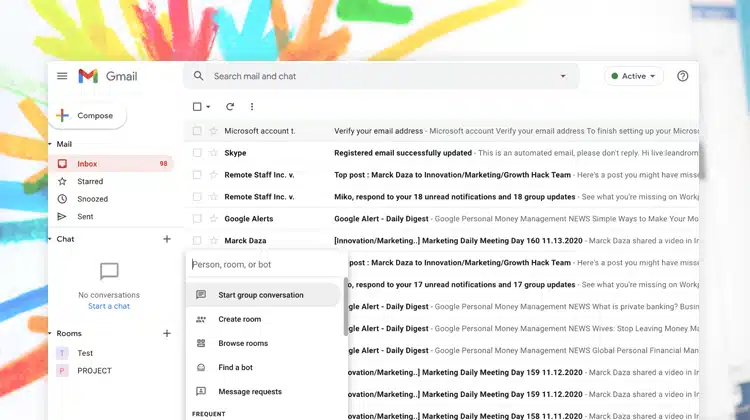Click the Sent arrow icon

click(x=62, y=217)
